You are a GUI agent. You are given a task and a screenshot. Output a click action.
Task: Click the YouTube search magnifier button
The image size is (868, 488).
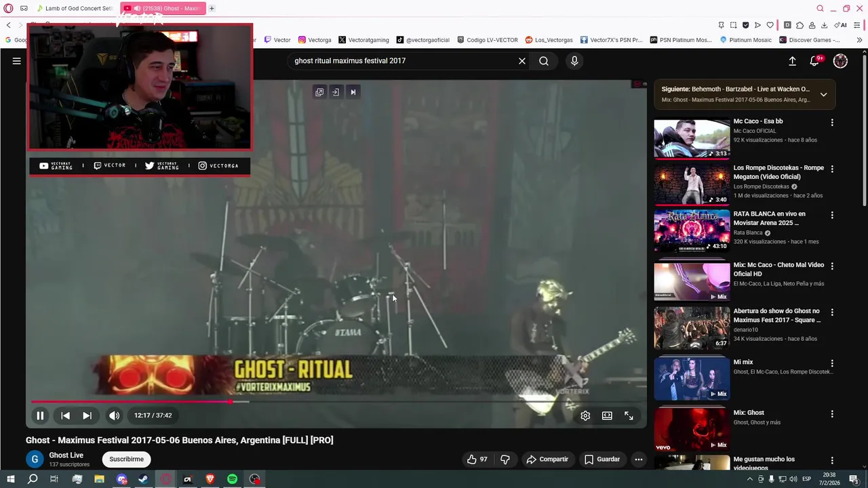544,61
